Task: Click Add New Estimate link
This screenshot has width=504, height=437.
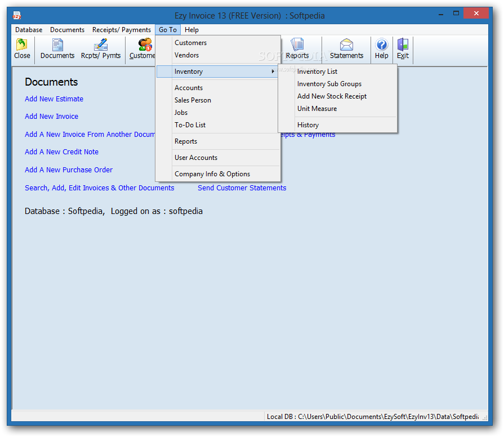Action: [x=54, y=99]
